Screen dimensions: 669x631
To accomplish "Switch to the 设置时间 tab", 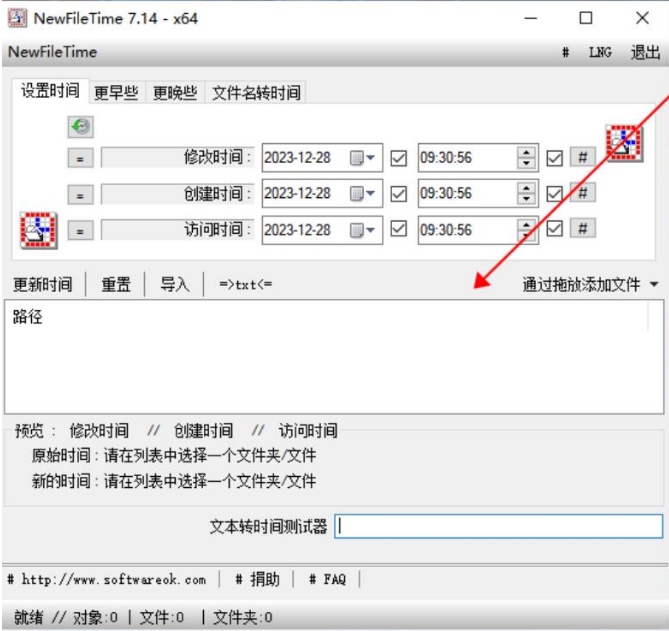I will [x=50, y=91].
